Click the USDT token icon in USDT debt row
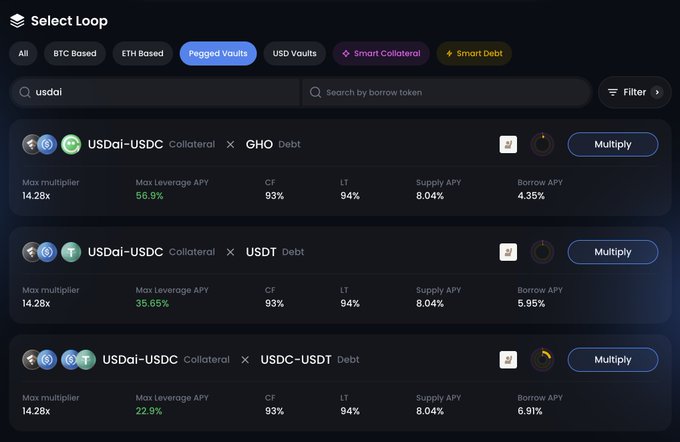 coord(71,252)
